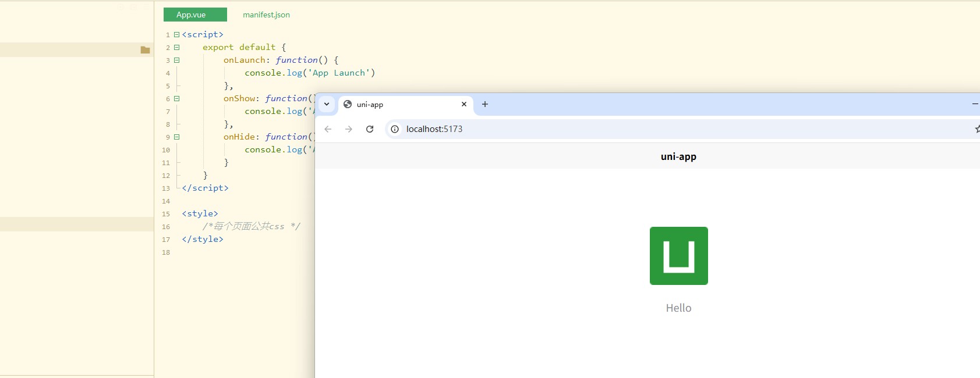Select the uni-app browser tab
The width and height of the screenshot is (980, 378).
pos(405,105)
